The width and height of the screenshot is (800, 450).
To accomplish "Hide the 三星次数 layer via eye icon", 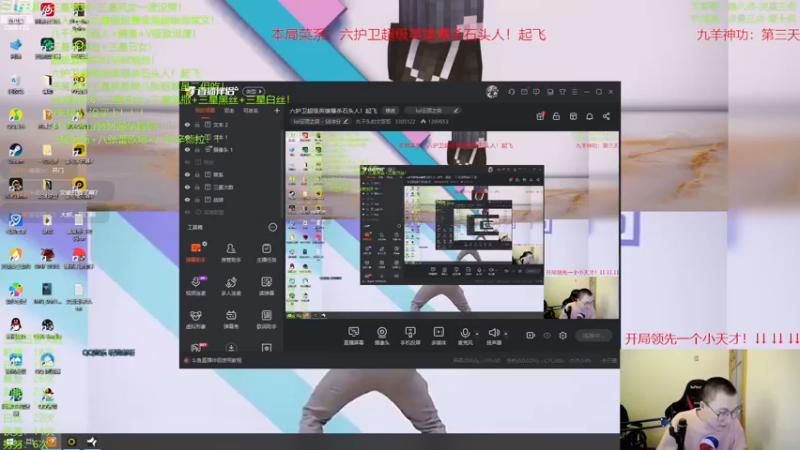I will [x=187, y=187].
